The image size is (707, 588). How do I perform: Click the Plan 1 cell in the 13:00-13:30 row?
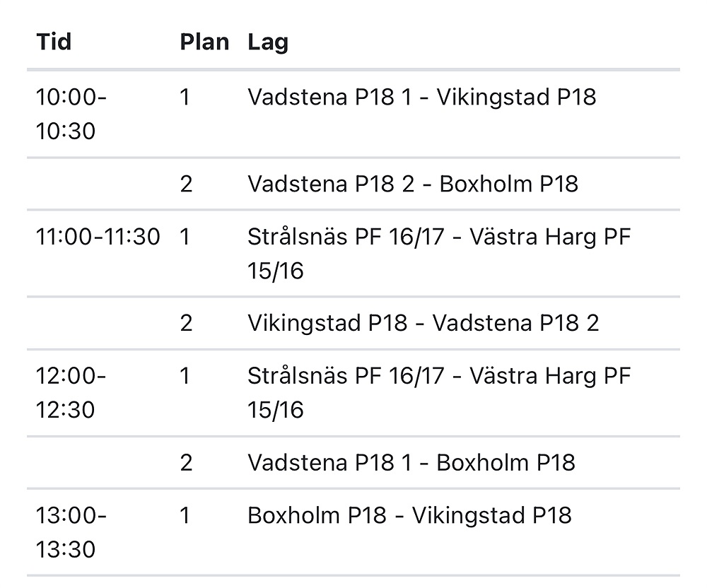click(185, 515)
